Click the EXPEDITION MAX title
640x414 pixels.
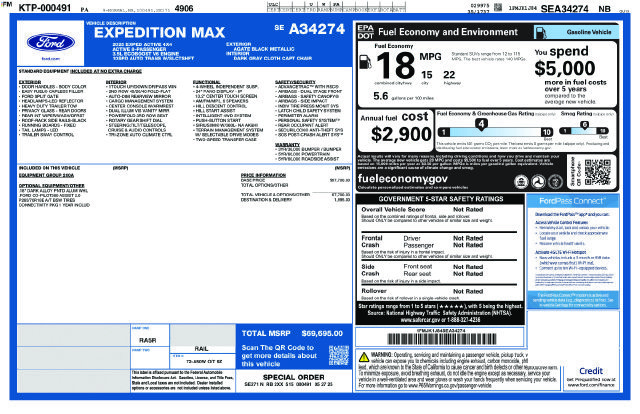[x=160, y=33]
